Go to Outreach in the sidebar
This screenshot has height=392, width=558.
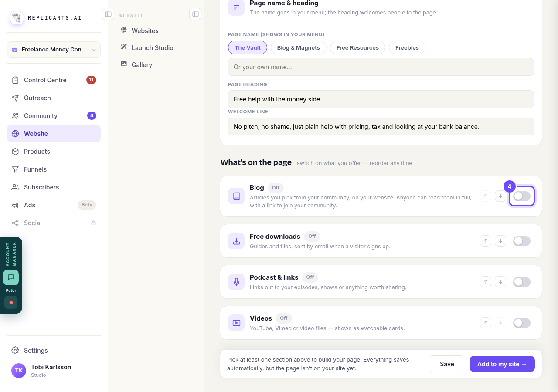click(x=54, y=98)
